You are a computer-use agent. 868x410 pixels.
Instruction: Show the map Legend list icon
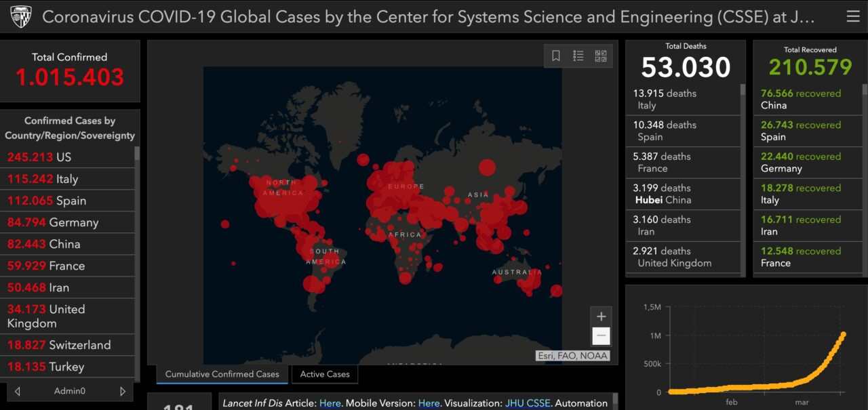click(x=578, y=56)
